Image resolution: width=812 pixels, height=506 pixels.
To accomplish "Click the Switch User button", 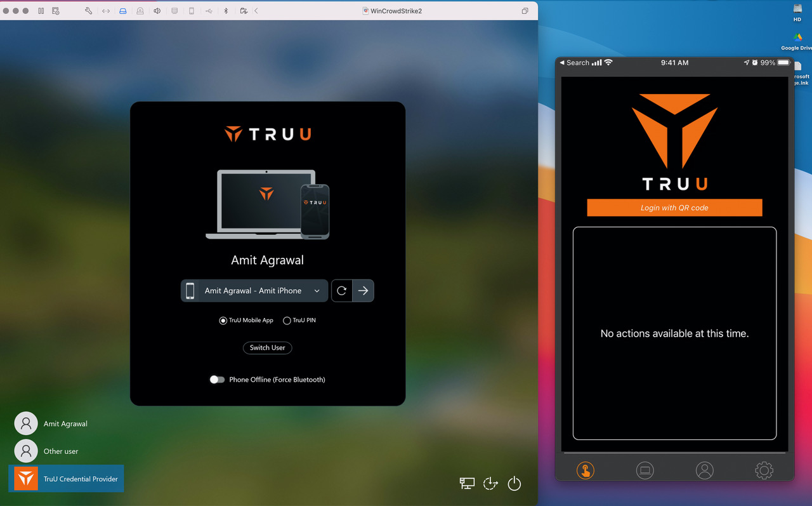I will (267, 347).
